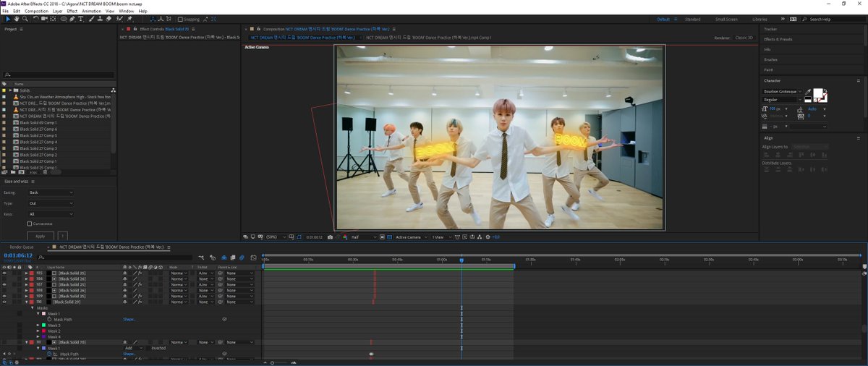Image resolution: width=868 pixels, height=366 pixels.
Task: Toggle Motion Blur enable icon in timeline
Action: [242, 258]
